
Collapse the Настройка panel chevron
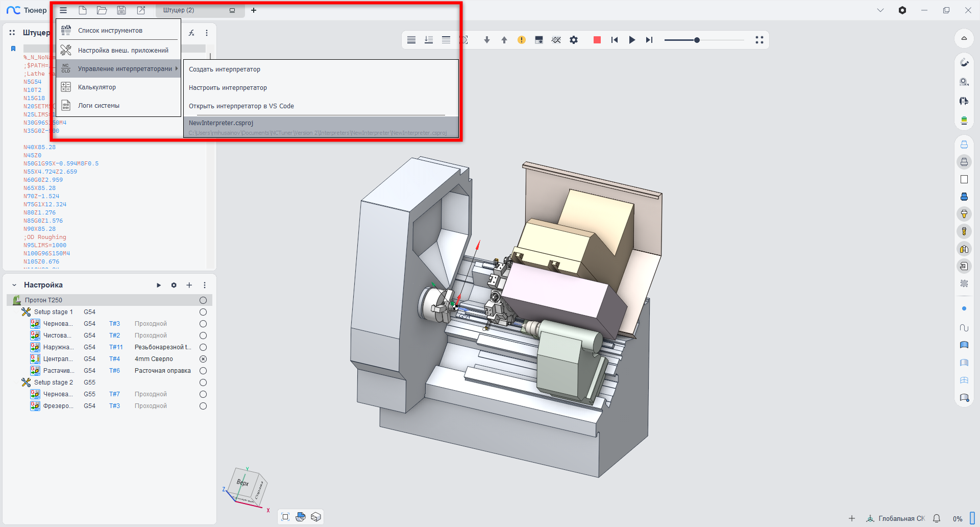[14, 285]
